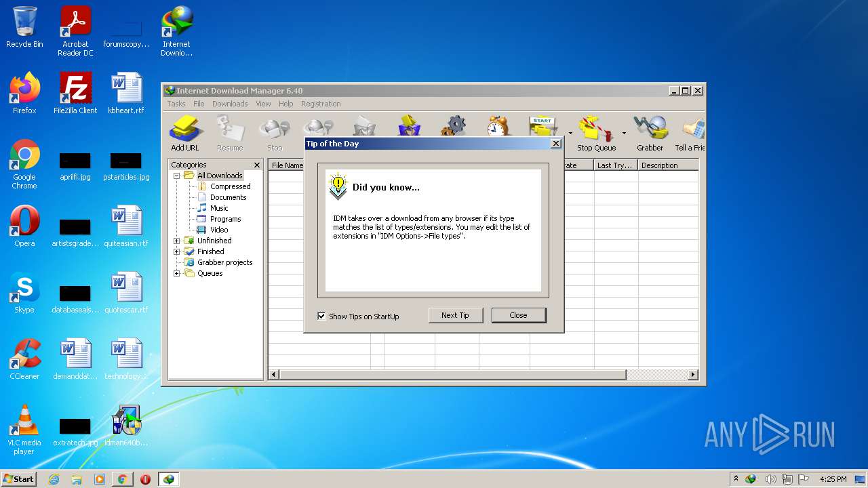Click the Add URL toolbar icon

(x=184, y=133)
